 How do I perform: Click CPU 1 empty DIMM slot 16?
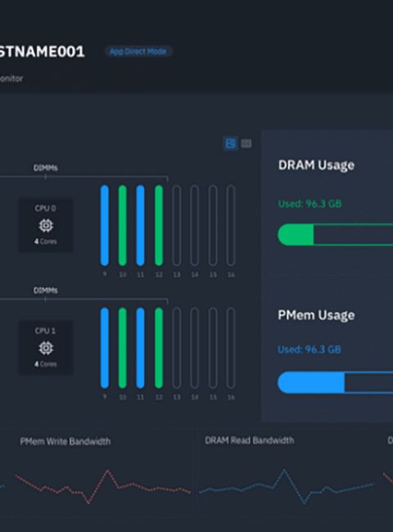pyautogui.click(x=231, y=348)
